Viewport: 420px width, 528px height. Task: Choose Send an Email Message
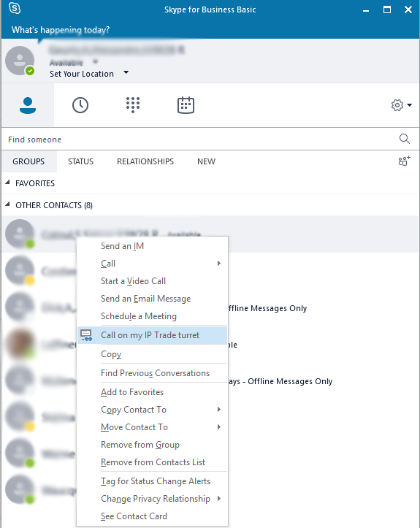click(x=152, y=299)
